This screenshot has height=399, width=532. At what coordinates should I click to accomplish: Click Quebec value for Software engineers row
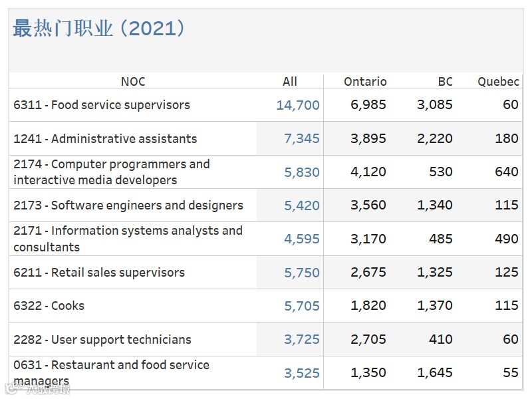point(507,205)
